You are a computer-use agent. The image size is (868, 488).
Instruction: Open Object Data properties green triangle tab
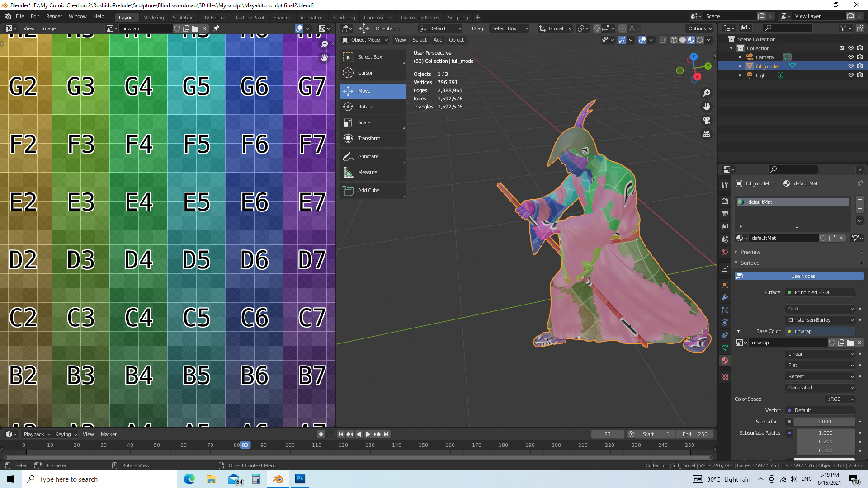[725, 348]
